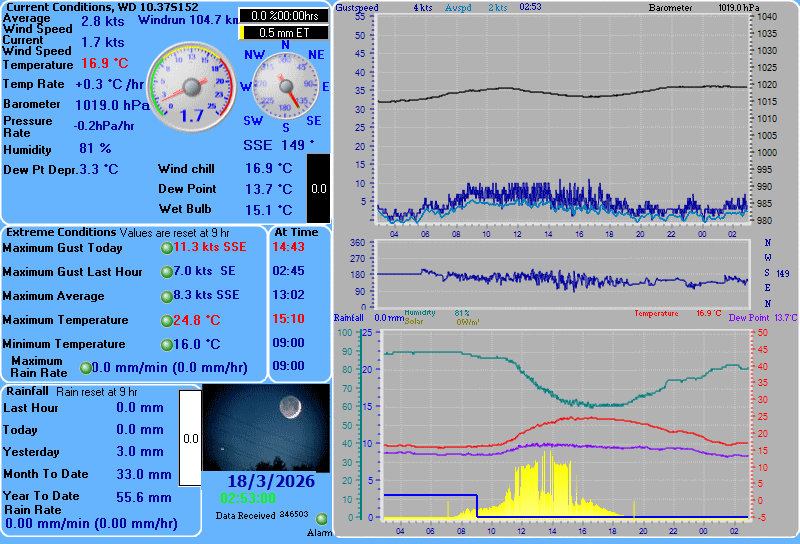Screen dimensions: 800x544
Task: Open the moon sky camera image
Action: point(266,427)
